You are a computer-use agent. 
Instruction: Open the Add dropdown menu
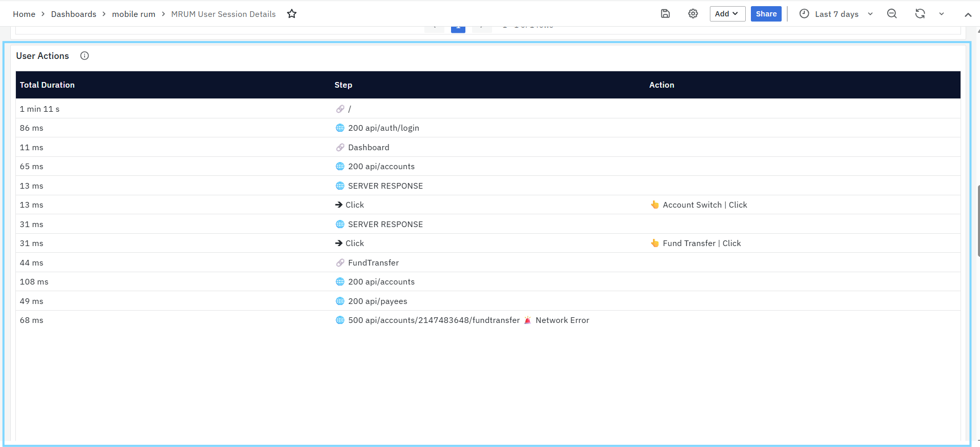pyautogui.click(x=727, y=14)
